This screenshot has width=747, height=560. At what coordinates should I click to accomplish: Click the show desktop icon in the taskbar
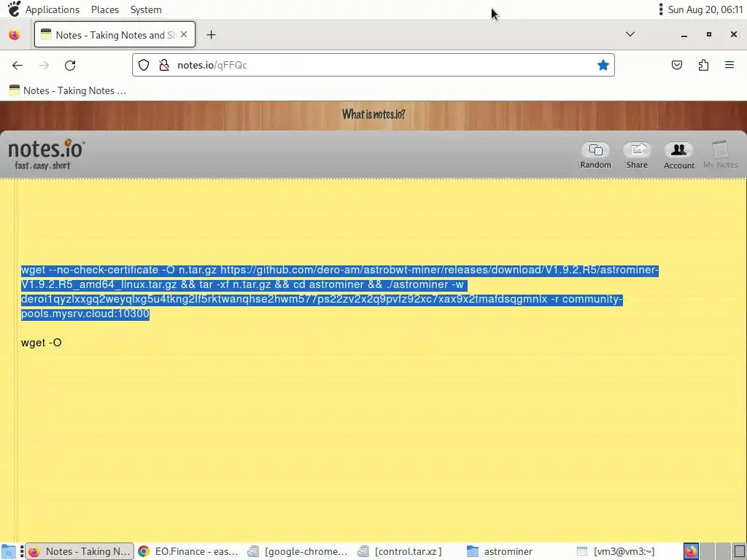click(x=8, y=551)
